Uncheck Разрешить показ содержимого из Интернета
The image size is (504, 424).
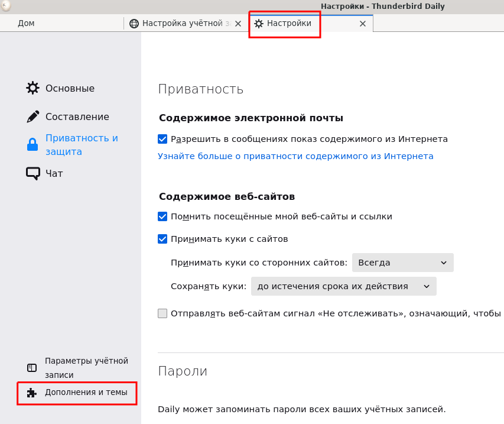click(x=162, y=139)
